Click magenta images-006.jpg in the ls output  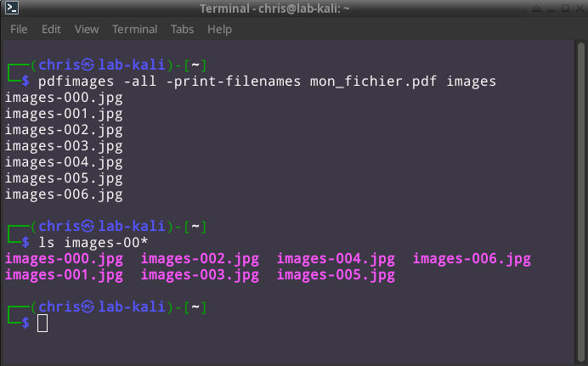(x=472, y=259)
